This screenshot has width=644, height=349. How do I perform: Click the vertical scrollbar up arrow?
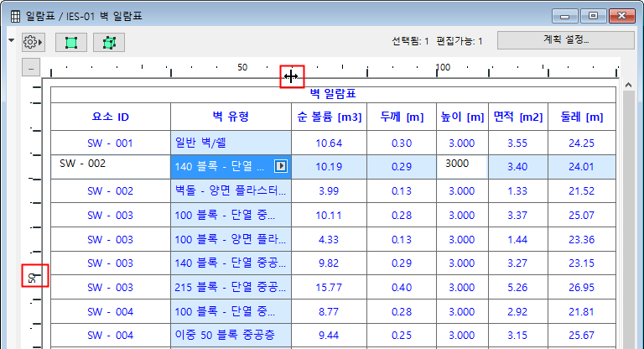pyautogui.click(x=628, y=85)
